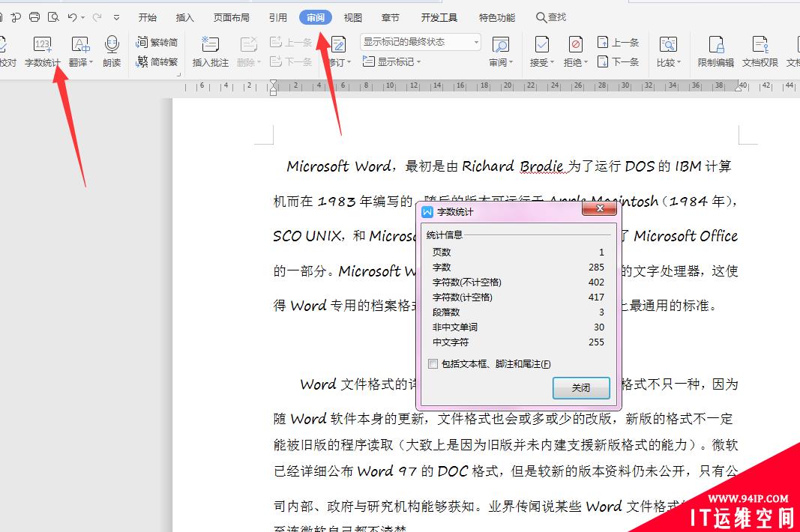This screenshot has height=532, width=800.
Task: Click the 字数 value 285
Action: 596,267
